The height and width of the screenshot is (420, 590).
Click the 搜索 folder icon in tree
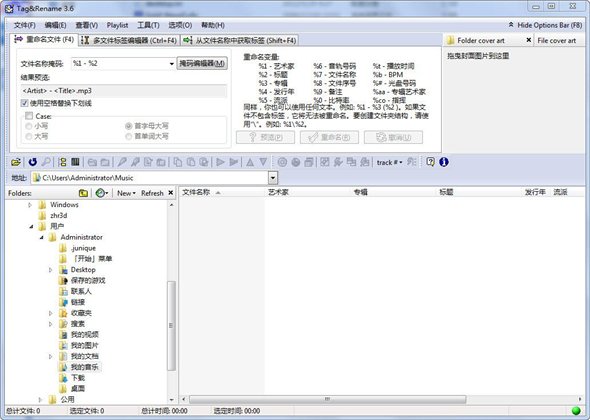tap(63, 324)
